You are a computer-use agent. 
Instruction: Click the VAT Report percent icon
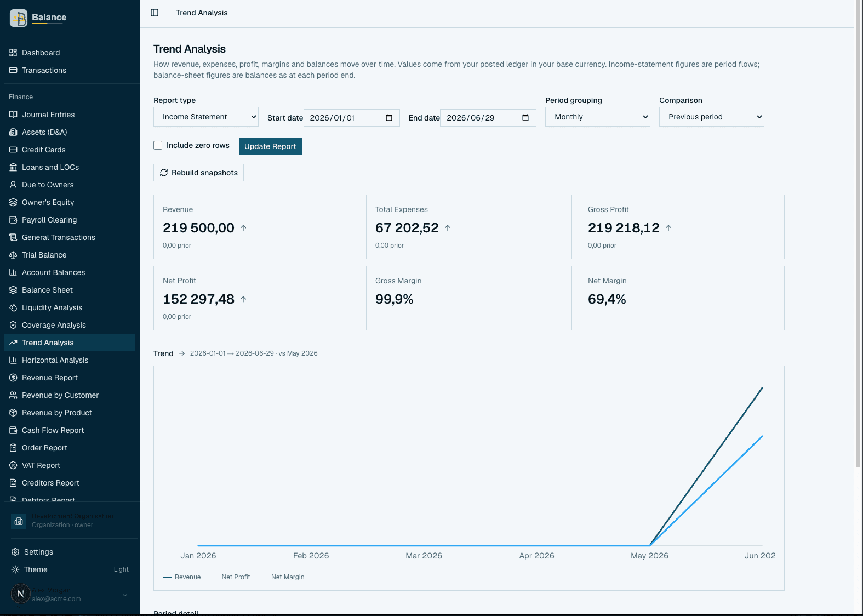pyautogui.click(x=13, y=465)
